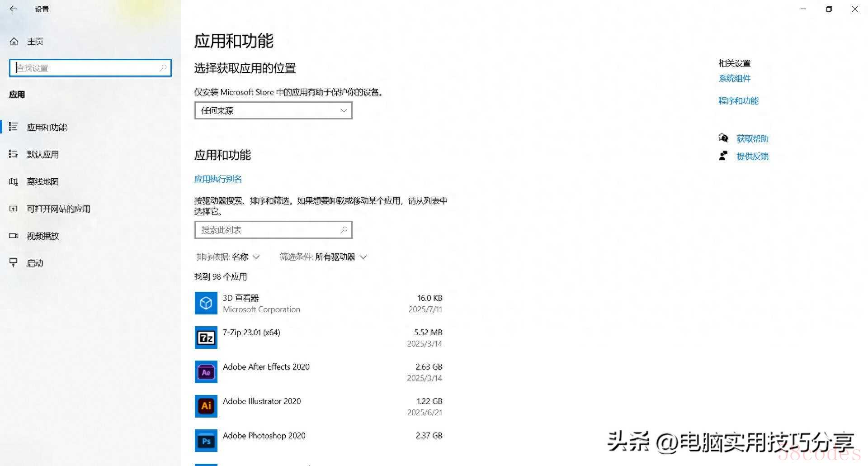Viewport: 868px width, 466px height.
Task: Click the 获取帮助 chat icon
Action: click(x=723, y=138)
